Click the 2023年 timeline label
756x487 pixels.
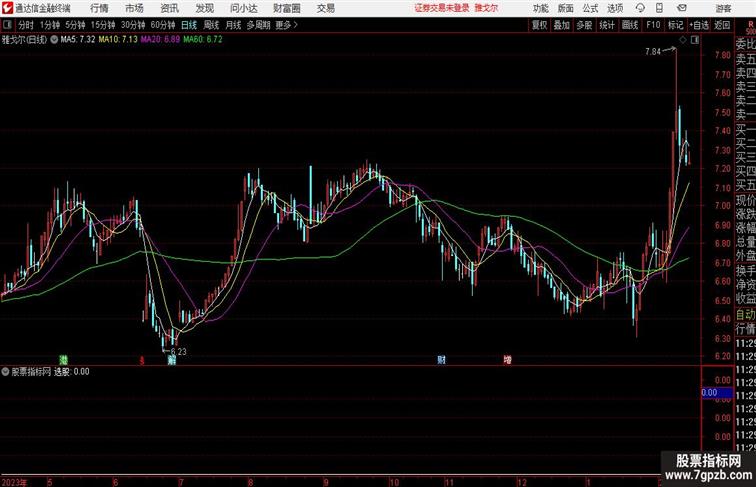pyautogui.click(x=14, y=482)
